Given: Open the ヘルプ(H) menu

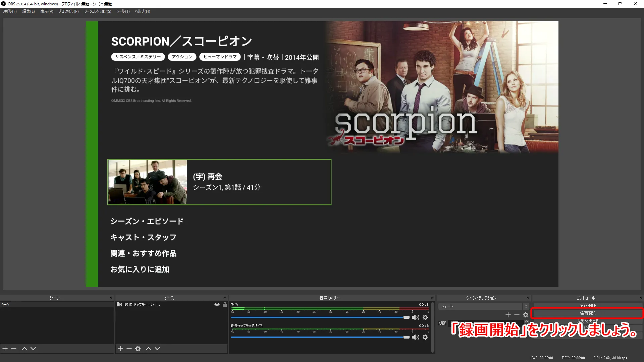Looking at the screenshot, I should (143, 11).
